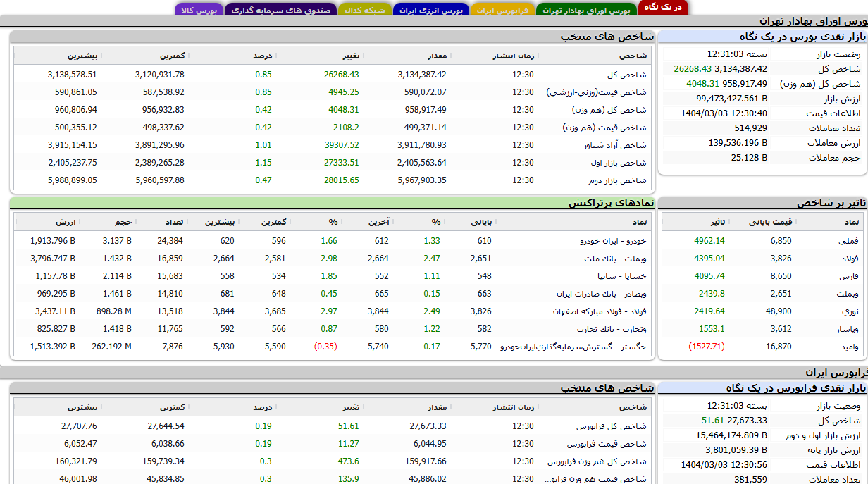
Task: Open 'صندوق های سرمایه گذاری' tab
Action: click(280, 11)
